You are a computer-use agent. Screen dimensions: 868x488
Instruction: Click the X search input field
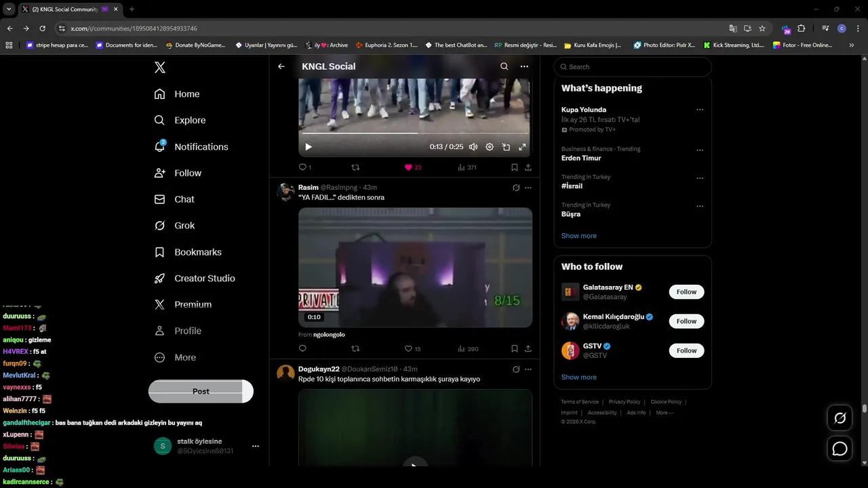[633, 66]
